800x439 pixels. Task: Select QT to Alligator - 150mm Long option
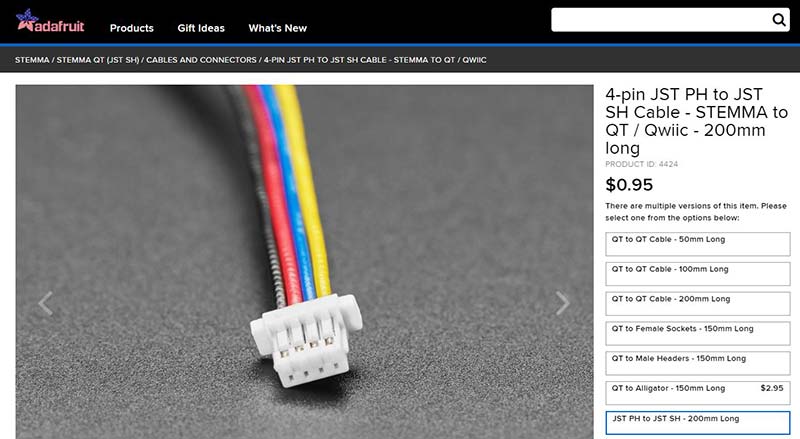point(697,393)
